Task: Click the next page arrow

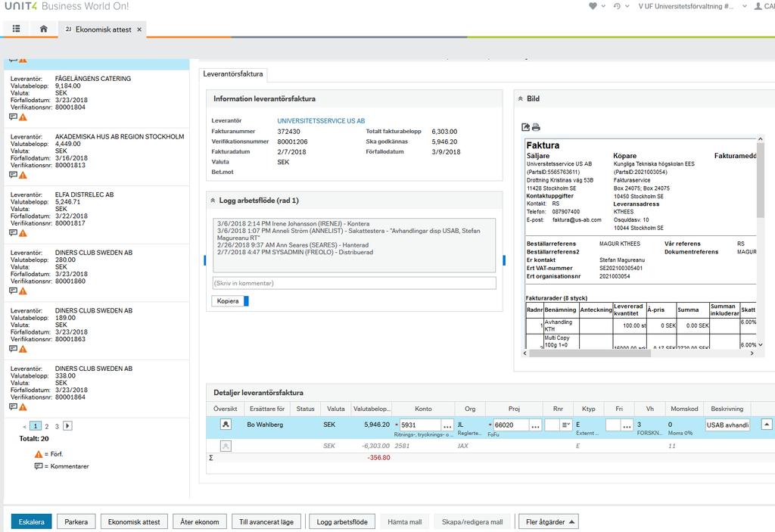Action: [x=67, y=426]
